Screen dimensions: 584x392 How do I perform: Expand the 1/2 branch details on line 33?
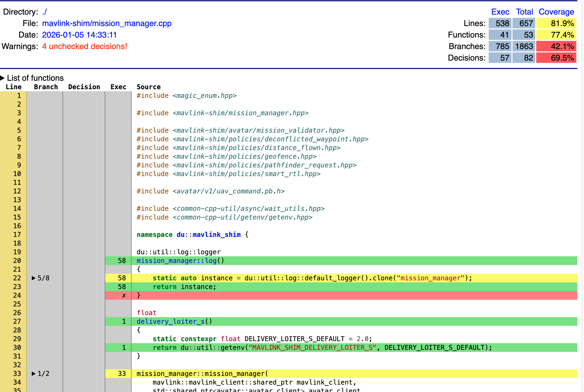pos(33,374)
